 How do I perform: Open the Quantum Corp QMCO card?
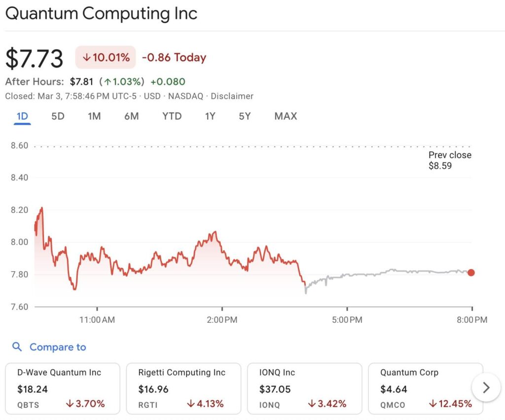coord(426,388)
